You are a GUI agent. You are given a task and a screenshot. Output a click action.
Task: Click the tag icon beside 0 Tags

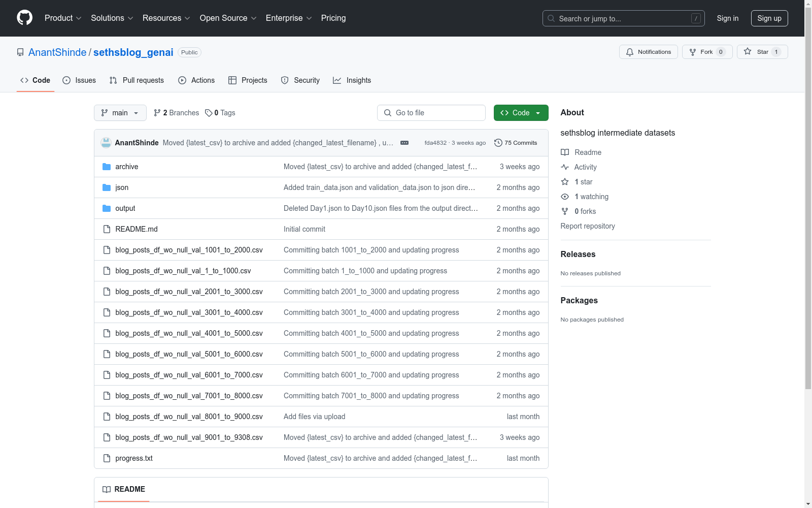click(x=209, y=113)
